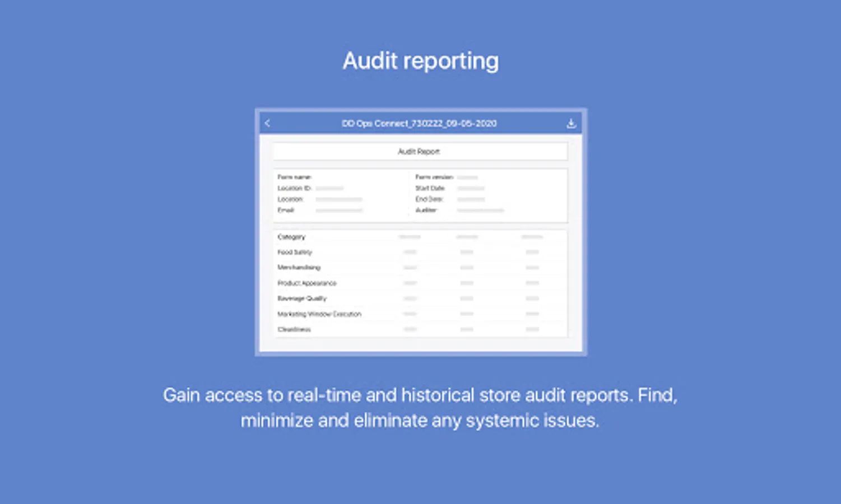Select the Audit Report heading bar

coord(420,151)
